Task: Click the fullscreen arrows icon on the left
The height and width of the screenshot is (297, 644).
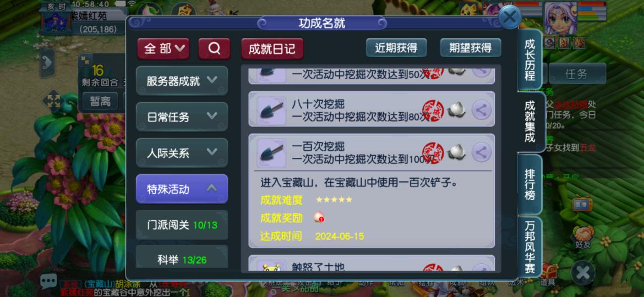Action: pos(53,101)
